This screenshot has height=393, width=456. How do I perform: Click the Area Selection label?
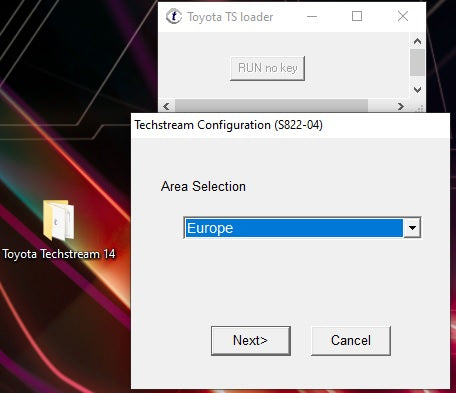point(203,186)
